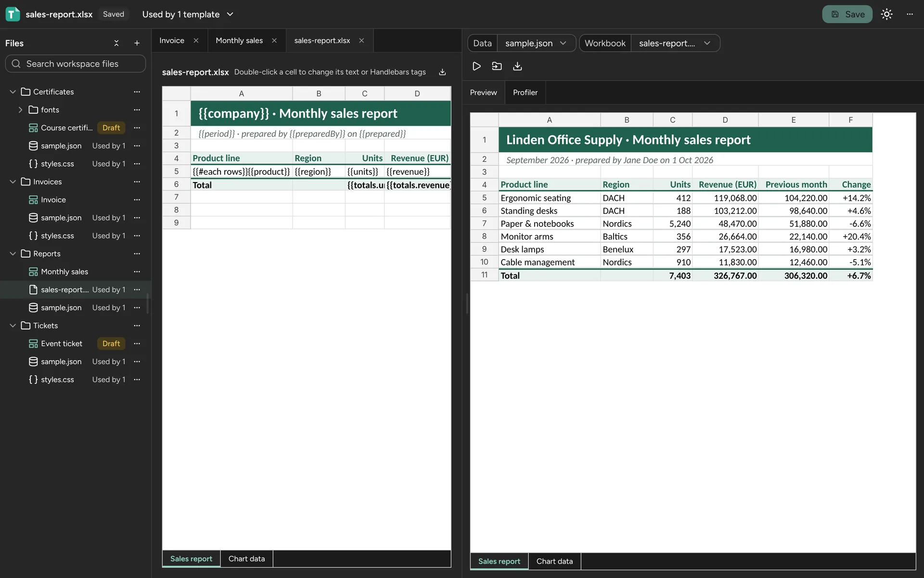Click the app logo icon

[x=13, y=14]
